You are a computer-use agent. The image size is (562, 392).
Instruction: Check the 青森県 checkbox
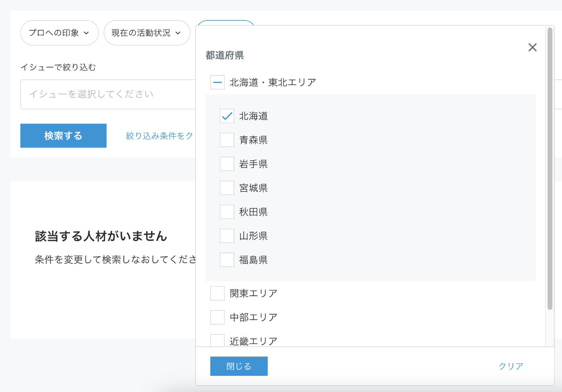click(x=227, y=140)
